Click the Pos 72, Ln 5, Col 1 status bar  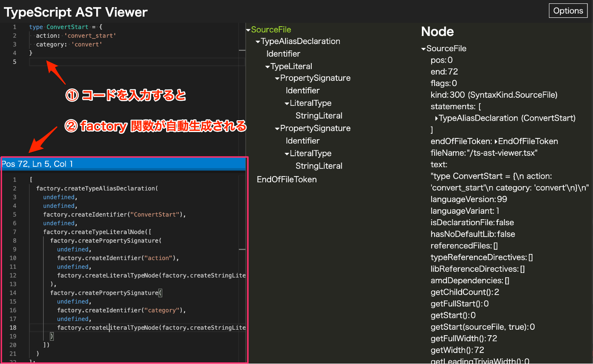click(123, 164)
